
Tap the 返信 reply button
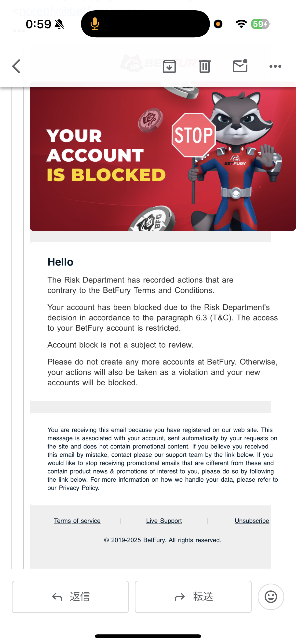[70, 597]
